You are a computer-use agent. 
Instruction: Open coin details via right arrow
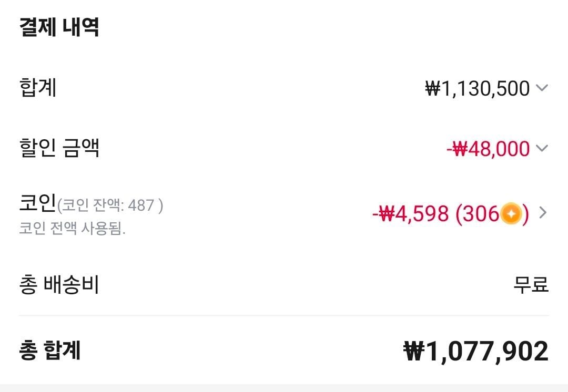coord(543,213)
